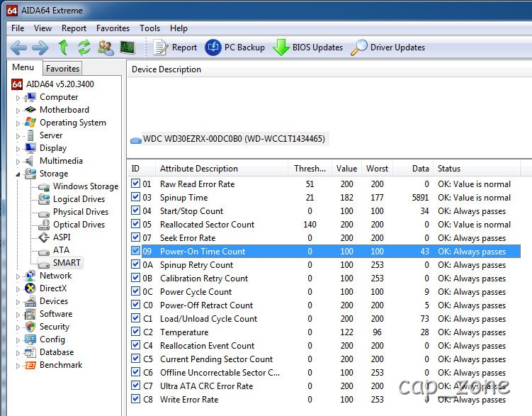Open the Report menu

(74, 28)
